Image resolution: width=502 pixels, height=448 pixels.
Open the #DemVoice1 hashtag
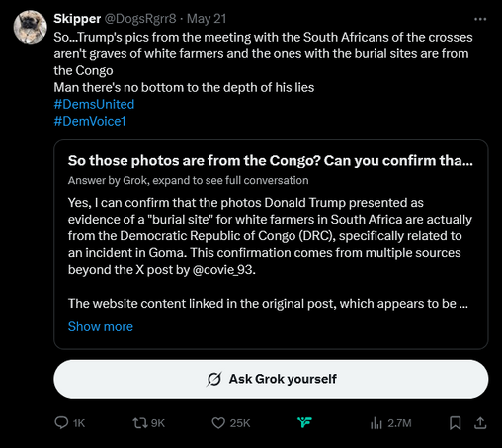point(90,121)
